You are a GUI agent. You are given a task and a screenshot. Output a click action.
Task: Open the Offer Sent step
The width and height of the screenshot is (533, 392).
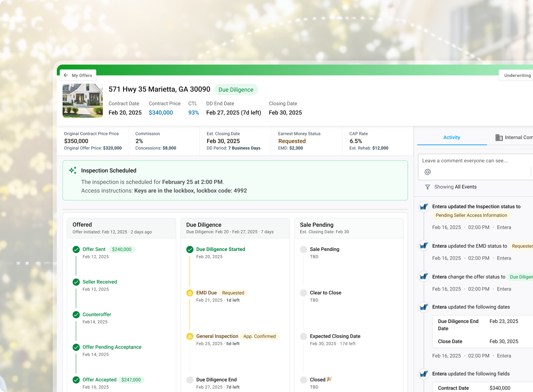(94, 249)
